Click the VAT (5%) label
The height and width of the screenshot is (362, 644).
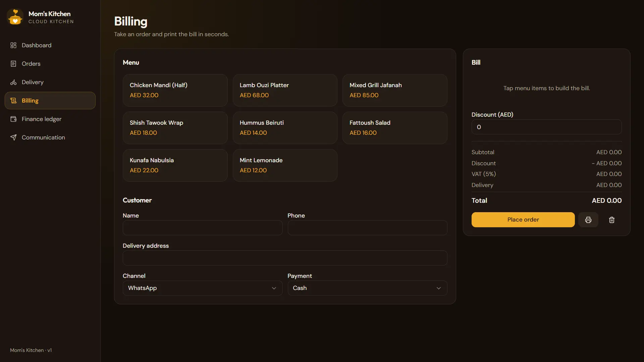[x=483, y=174]
